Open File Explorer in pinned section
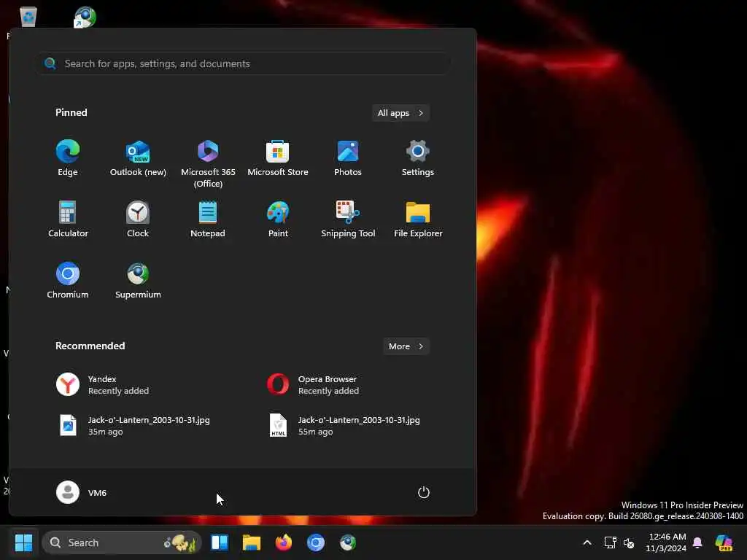Viewport: 747px width, 560px height. pos(418,219)
